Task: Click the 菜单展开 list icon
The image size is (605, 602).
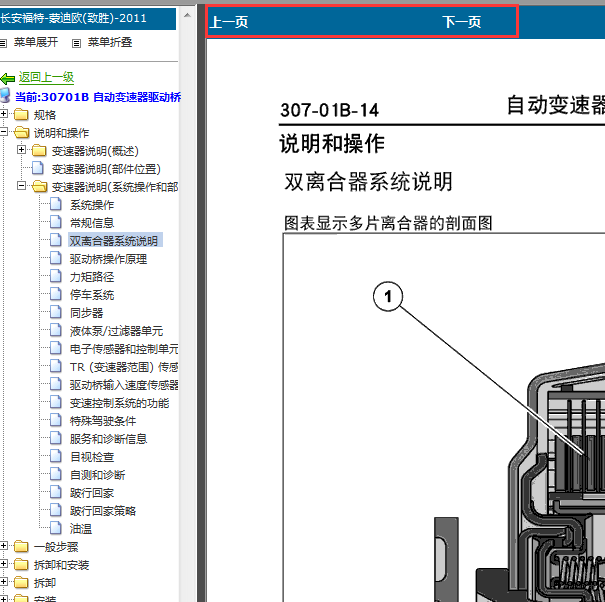Action: (3, 43)
